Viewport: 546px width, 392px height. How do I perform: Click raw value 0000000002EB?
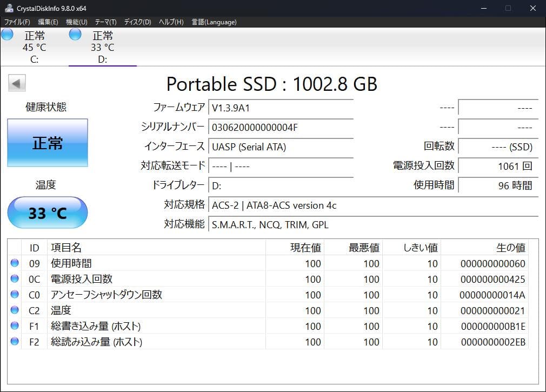(x=493, y=342)
